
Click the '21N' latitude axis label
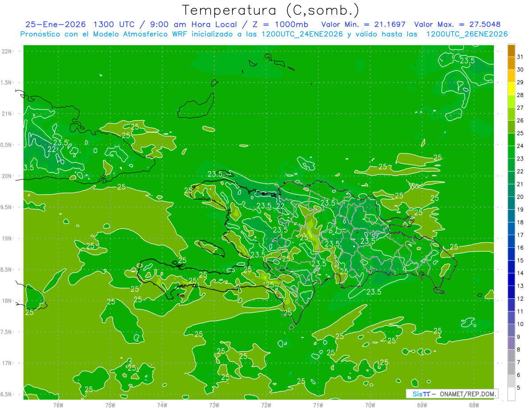pyautogui.click(x=7, y=114)
